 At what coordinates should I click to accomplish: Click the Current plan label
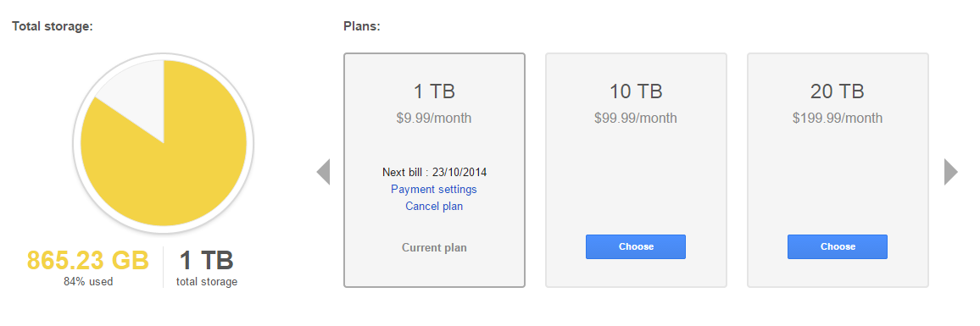coord(434,248)
